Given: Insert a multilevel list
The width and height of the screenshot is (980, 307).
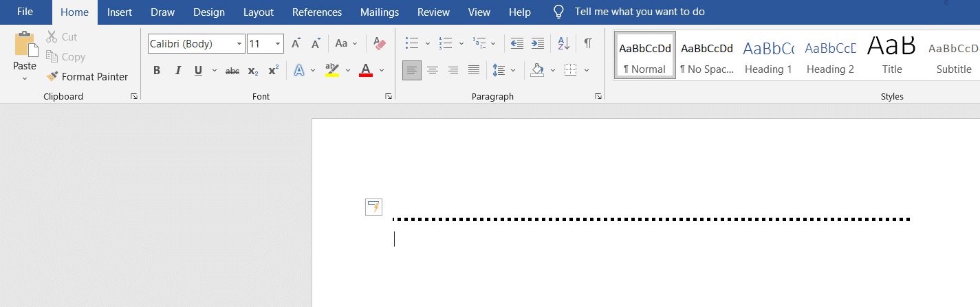Looking at the screenshot, I should point(479,43).
